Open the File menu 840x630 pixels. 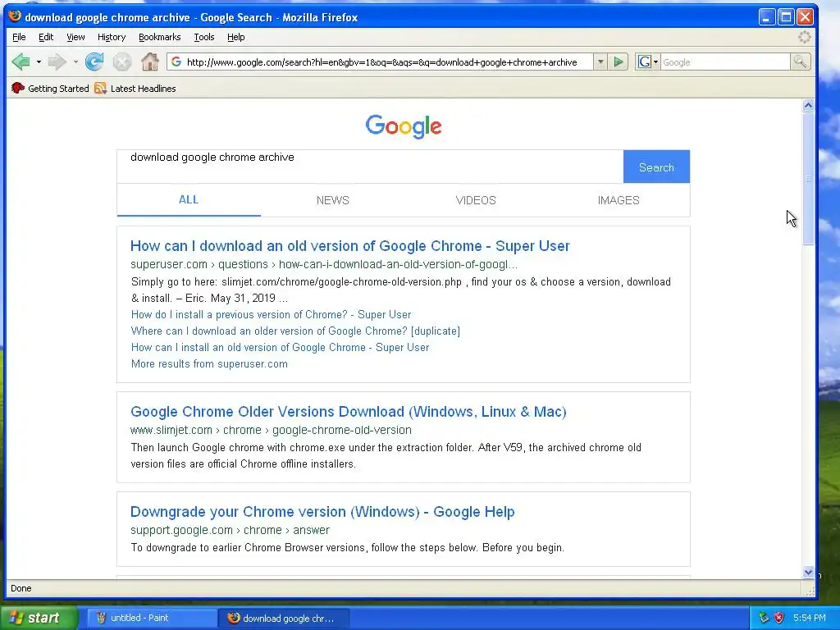[x=19, y=37]
